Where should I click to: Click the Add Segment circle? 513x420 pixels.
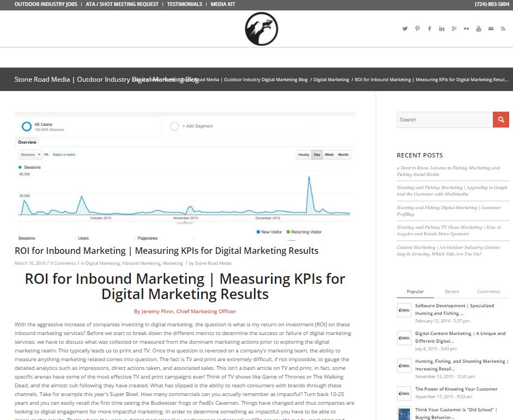[x=174, y=126]
